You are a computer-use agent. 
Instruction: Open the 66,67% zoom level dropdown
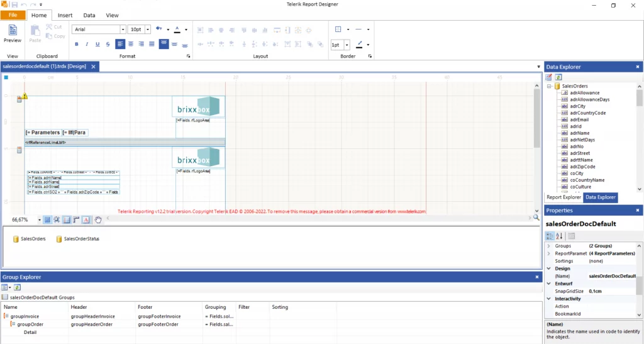(x=40, y=220)
